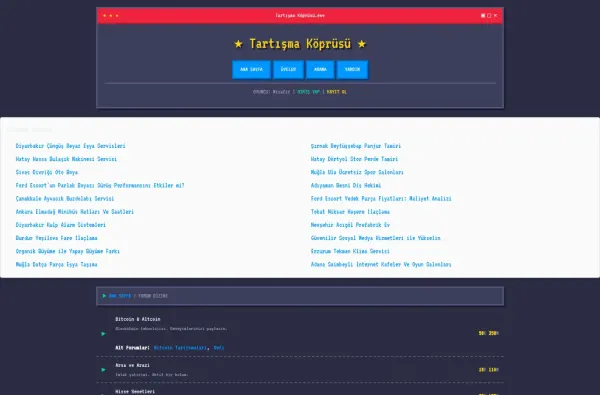Open the Arsa ve Arazi forum
Screen dimensions: 600x395
click(132, 365)
